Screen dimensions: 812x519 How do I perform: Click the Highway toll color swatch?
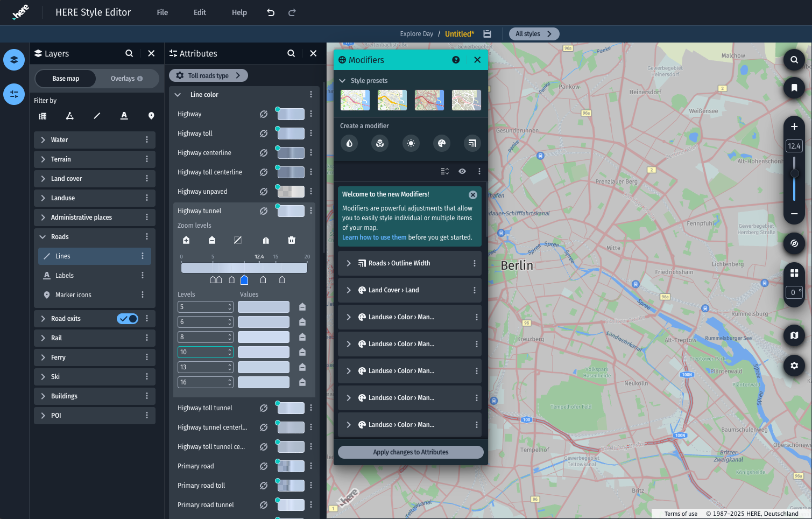(291, 134)
